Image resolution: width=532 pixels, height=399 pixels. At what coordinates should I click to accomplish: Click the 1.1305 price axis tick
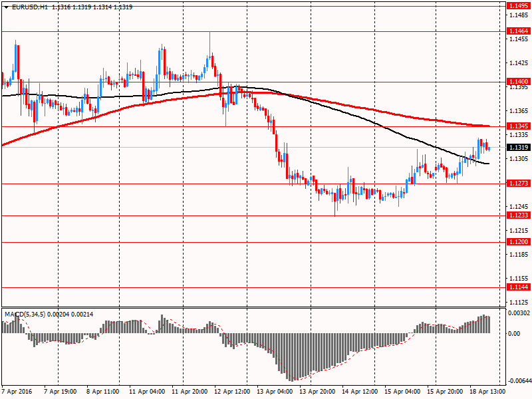pyautogui.click(x=519, y=158)
